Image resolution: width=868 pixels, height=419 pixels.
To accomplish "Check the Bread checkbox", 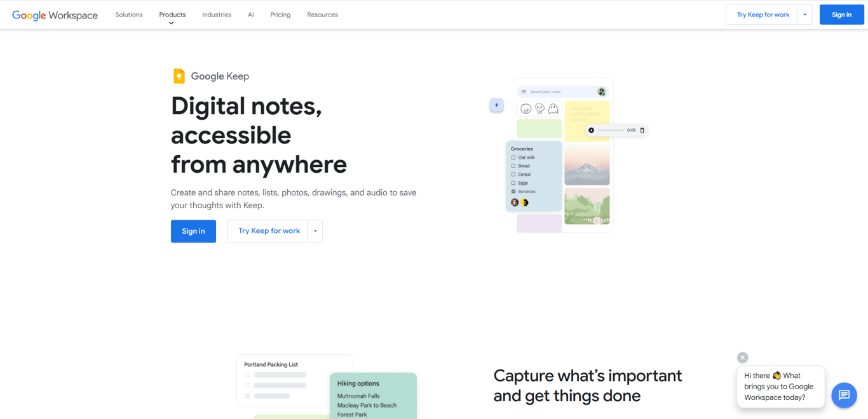I will tap(513, 166).
